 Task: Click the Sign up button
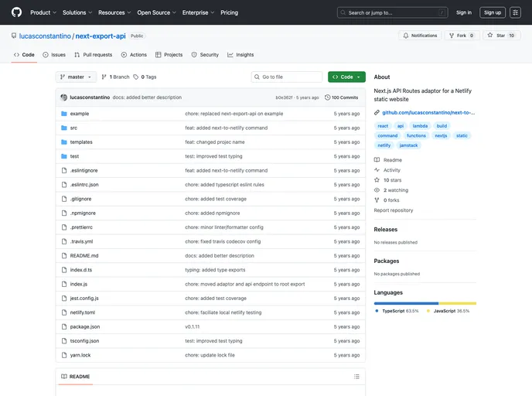click(x=493, y=12)
